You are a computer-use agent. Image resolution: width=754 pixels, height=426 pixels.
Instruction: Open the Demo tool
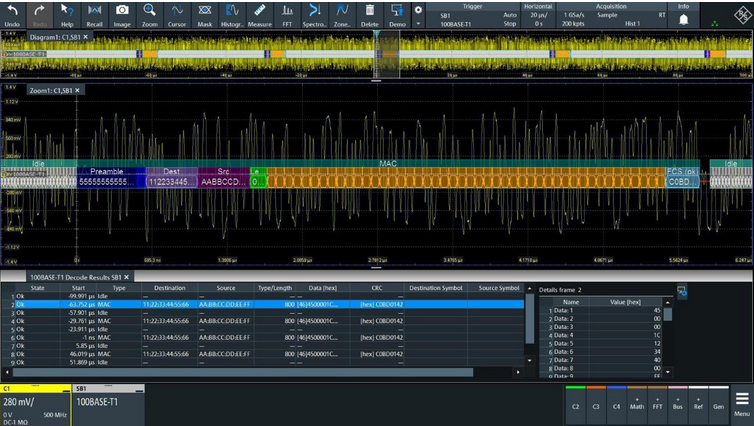(397, 15)
